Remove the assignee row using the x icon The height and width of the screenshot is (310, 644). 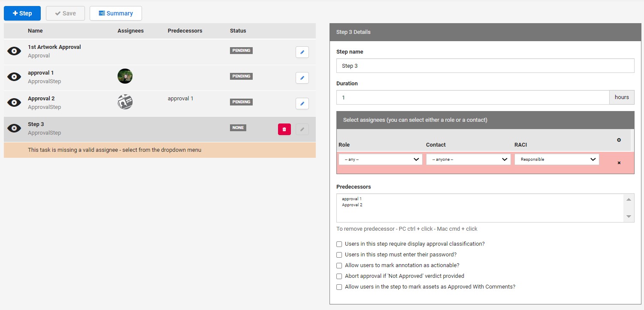pos(619,163)
